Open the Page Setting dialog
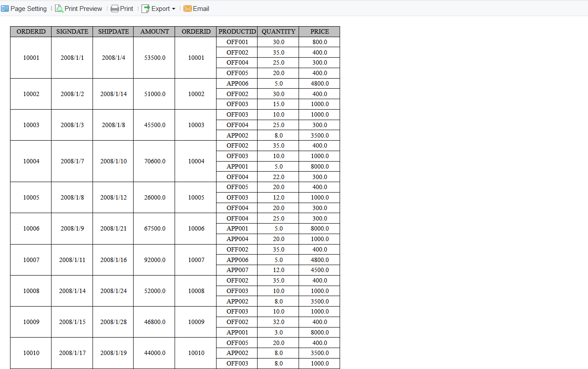588x369 pixels. 28,8
